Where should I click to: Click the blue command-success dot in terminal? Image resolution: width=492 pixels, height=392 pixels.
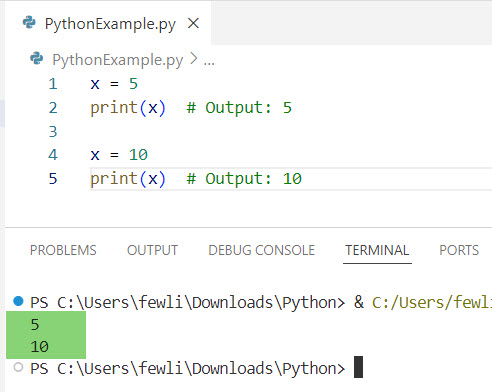(18, 301)
